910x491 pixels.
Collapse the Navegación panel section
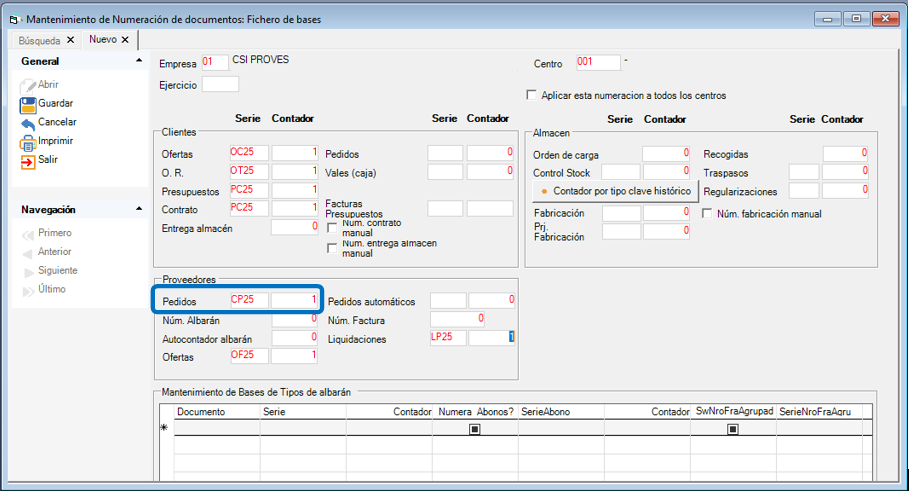click(139, 209)
